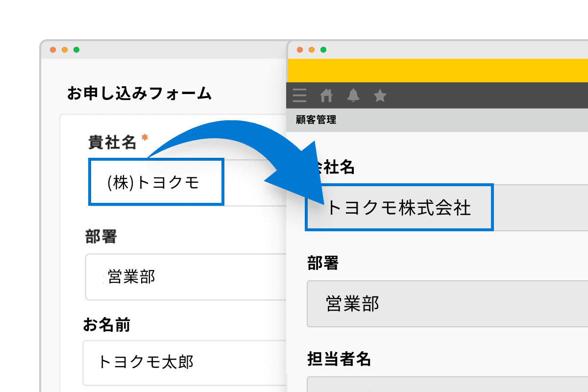Select the 部署 field in お申し込みフォーム
This screenshot has height=392, width=588.
186,277
